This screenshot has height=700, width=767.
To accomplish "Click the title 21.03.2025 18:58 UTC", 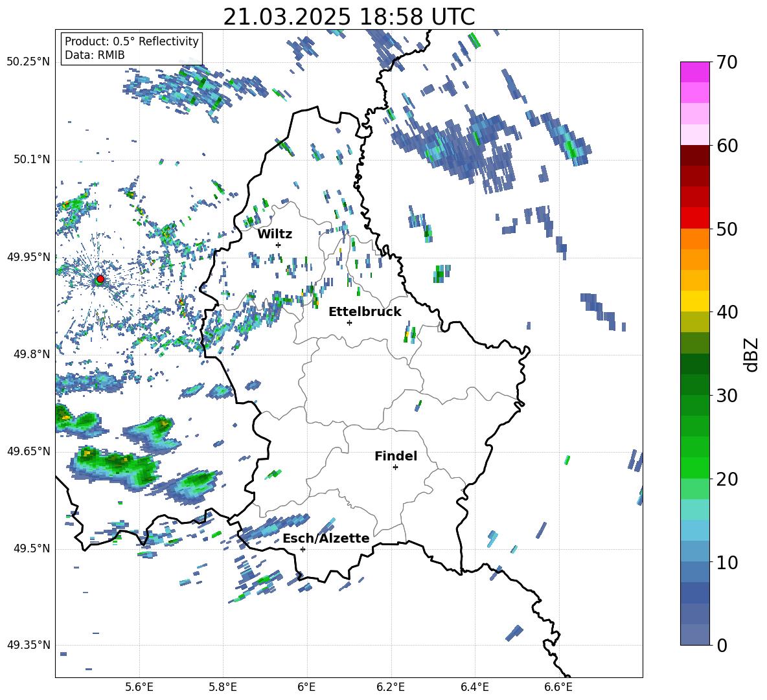I will (x=349, y=17).
